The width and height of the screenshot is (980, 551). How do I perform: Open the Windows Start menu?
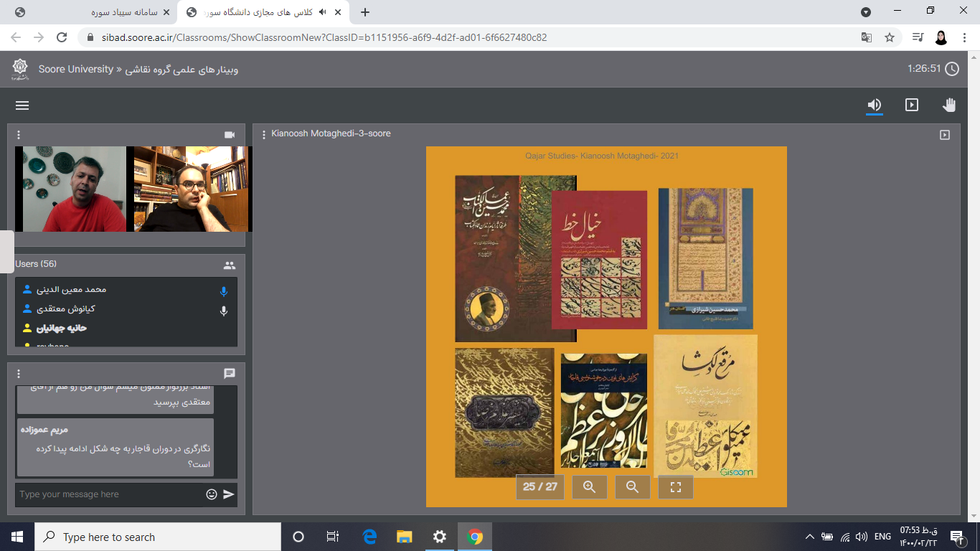pyautogui.click(x=17, y=537)
